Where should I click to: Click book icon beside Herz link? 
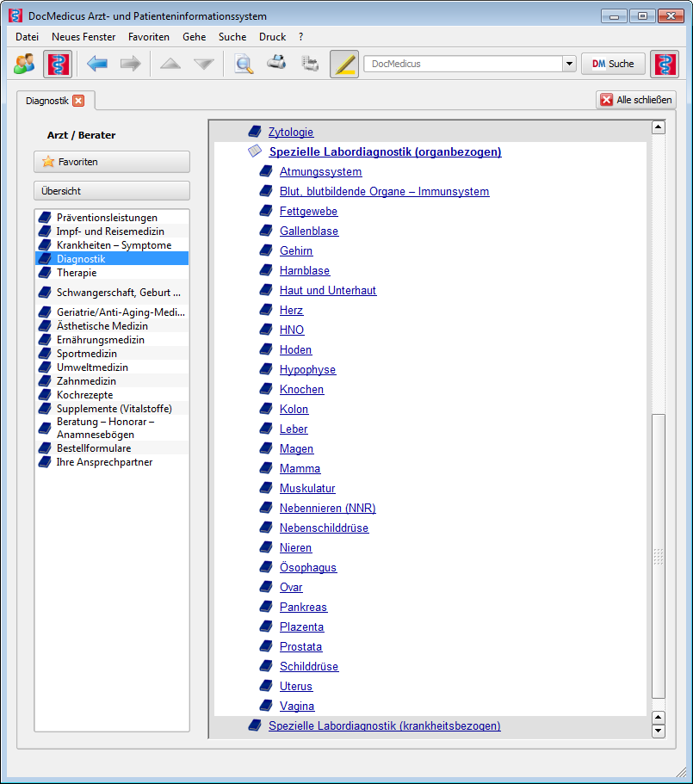click(266, 310)
